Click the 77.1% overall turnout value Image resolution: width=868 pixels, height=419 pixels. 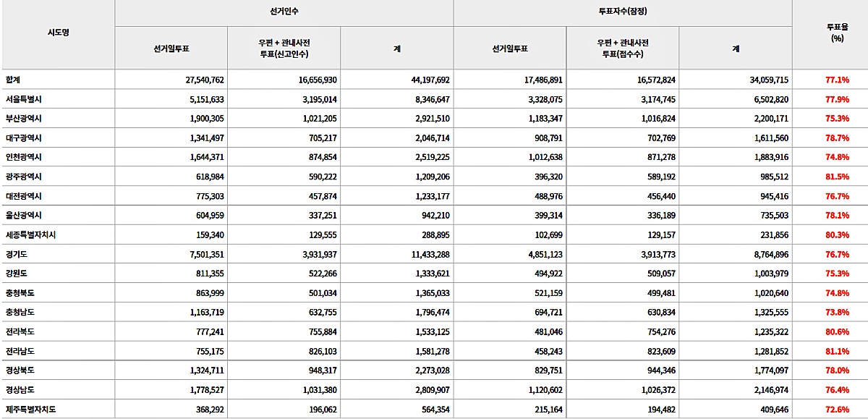pyautogui.click(x=837, y=80)
